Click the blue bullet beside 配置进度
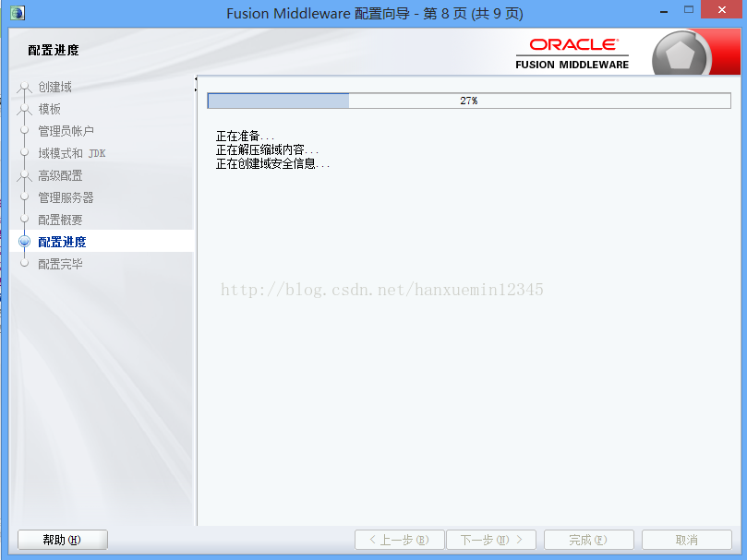The image size is (747, 560). (24, 242)
